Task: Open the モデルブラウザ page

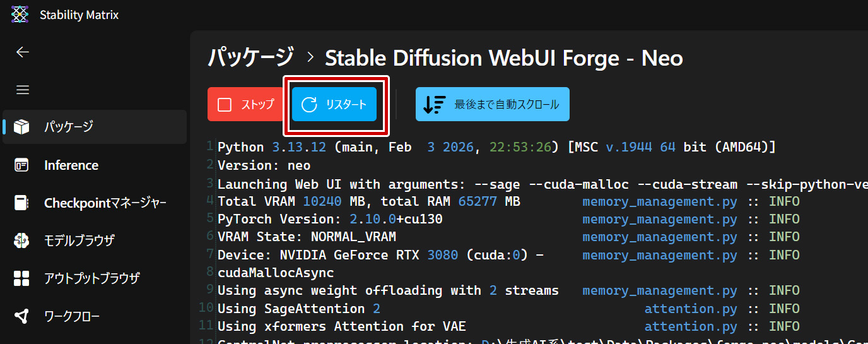Action: [79, 240]
